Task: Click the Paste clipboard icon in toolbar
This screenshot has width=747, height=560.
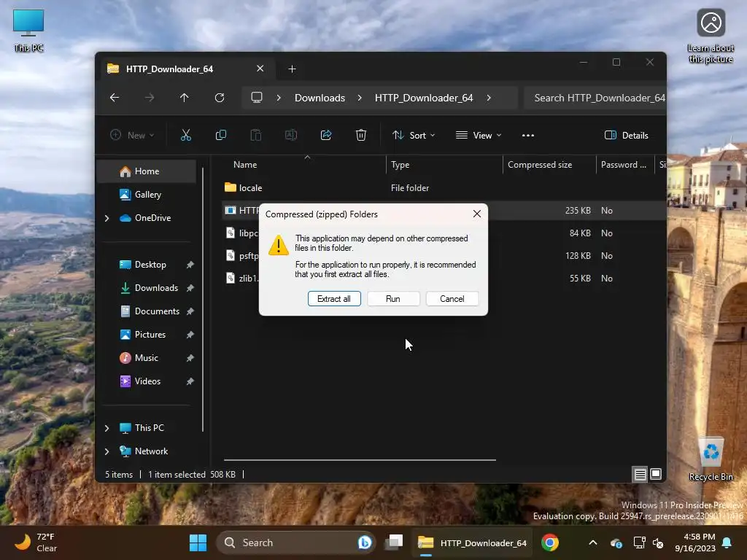Action: (256, 135)
